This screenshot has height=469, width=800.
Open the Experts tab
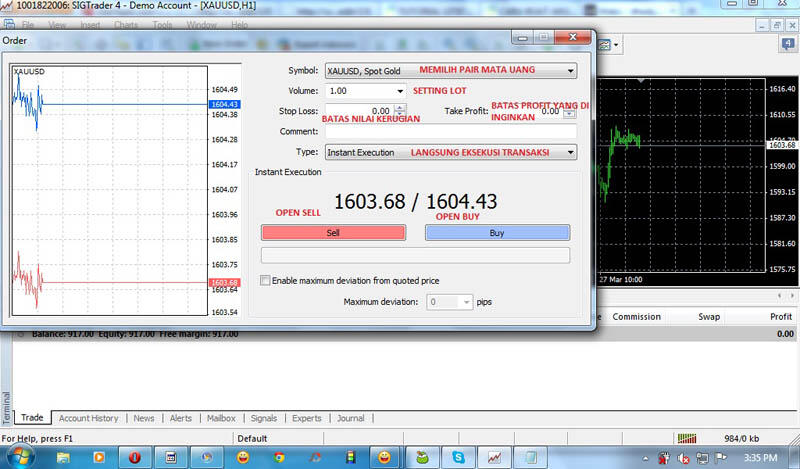[307, 418]
